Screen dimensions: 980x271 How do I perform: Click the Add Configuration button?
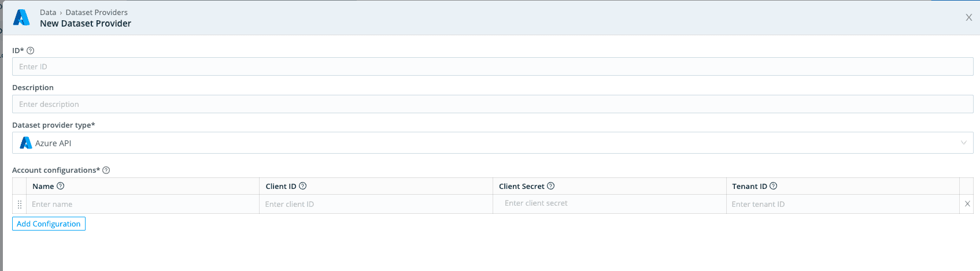pyautogui.click(x=49, y=224)
